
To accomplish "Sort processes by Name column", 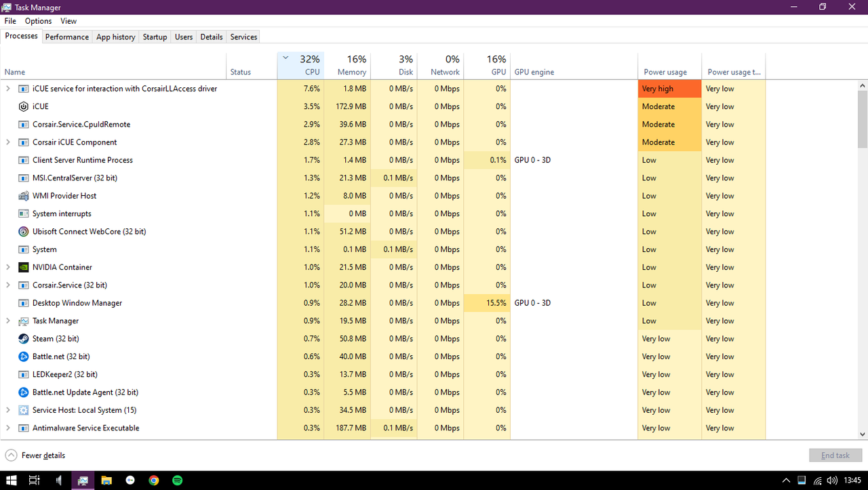I will (x=114, y=66).
